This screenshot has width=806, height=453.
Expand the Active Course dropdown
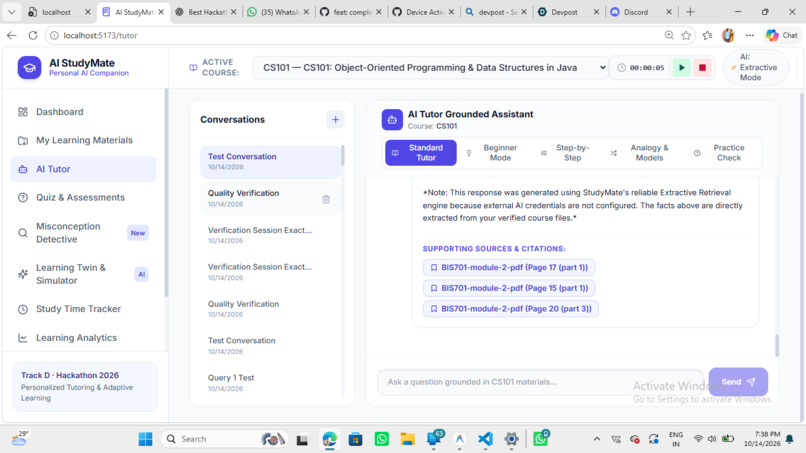pyautogui.click(x=431, y=68)
